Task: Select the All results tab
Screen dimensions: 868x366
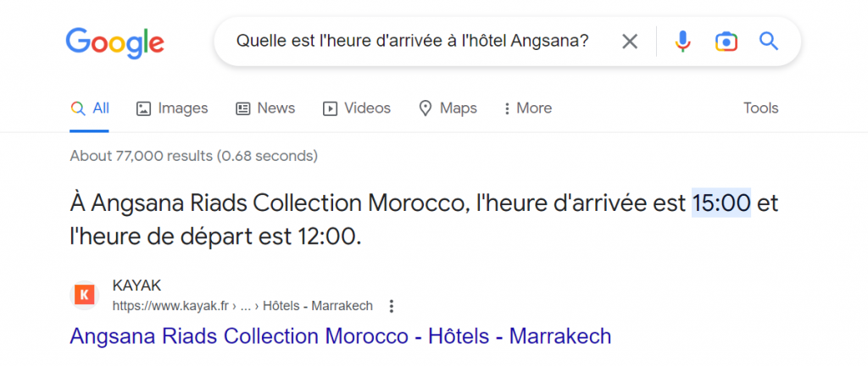Action: click(90, 108)
